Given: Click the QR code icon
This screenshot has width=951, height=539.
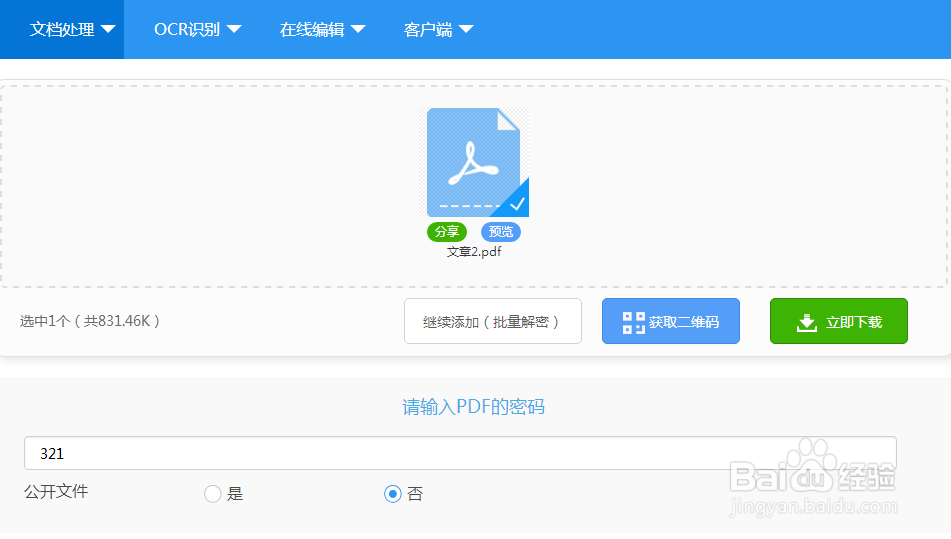Looking at the screenshot, I should click(633, 323).
